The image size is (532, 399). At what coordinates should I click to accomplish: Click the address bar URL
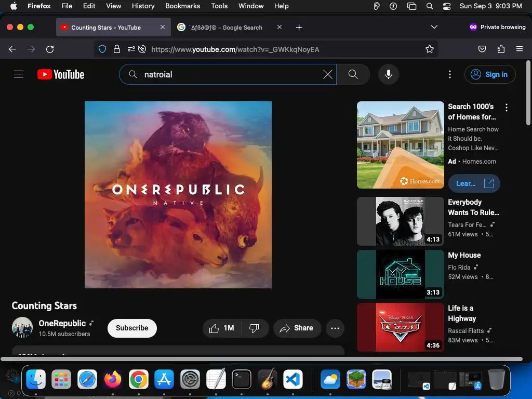pyautogui.click(x=235, y=49)
